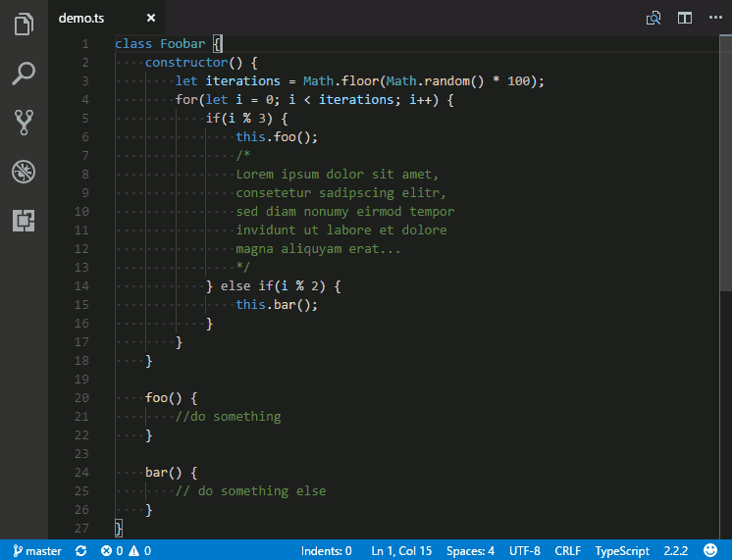This screenshot has height=560, width=732.
Task: Click the master branch indicator
Action: pos(37,551)
